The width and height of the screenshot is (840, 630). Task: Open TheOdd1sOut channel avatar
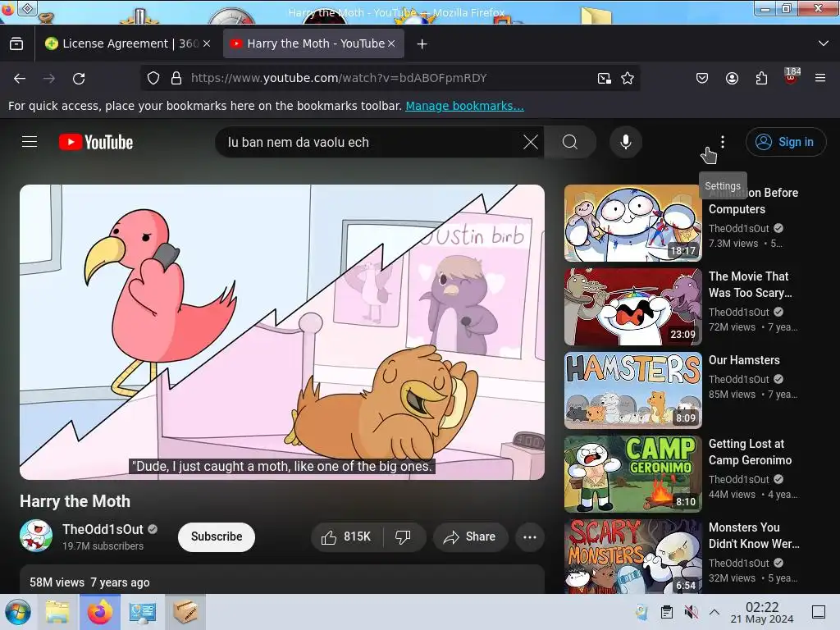pos(36,536)
